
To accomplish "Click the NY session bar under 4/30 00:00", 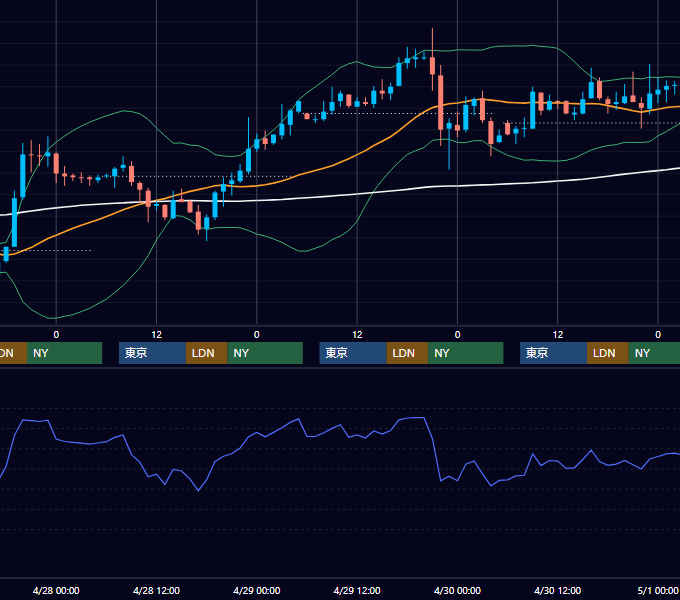I will point(466,353).
